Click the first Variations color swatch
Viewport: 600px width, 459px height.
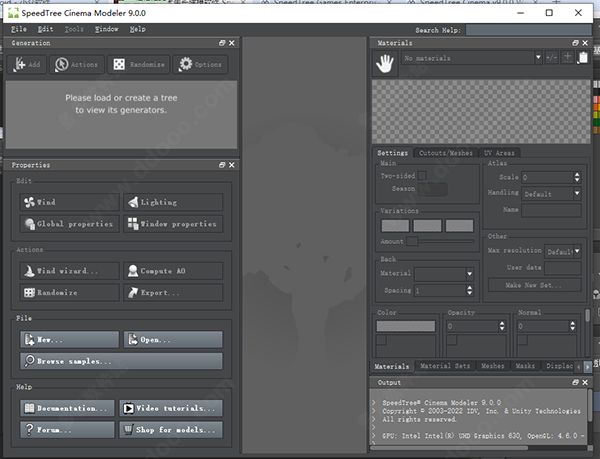pyautogui.click(x=395, y=225)
